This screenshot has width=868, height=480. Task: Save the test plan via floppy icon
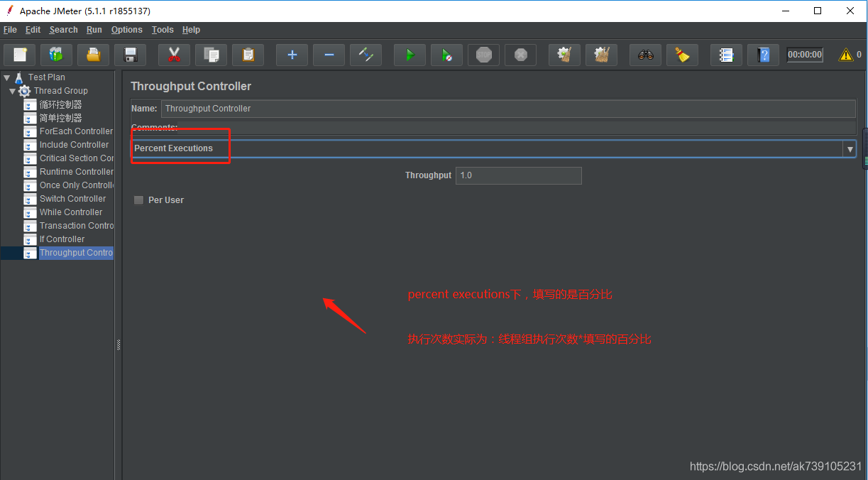click(x=130, y=55)
